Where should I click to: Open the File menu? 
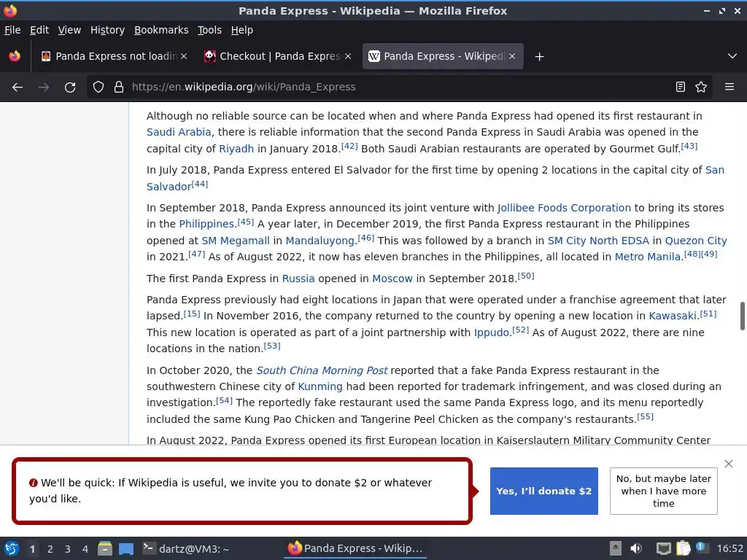click(12, 30)
